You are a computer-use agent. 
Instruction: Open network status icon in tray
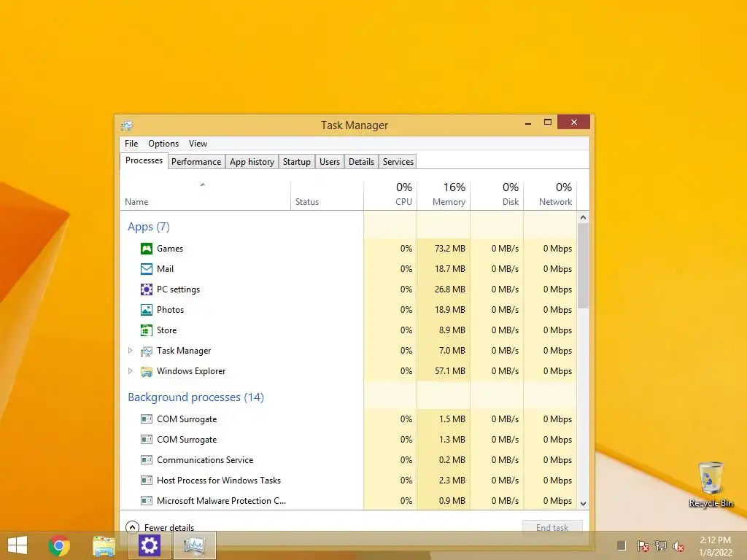[x=661, y=546]
